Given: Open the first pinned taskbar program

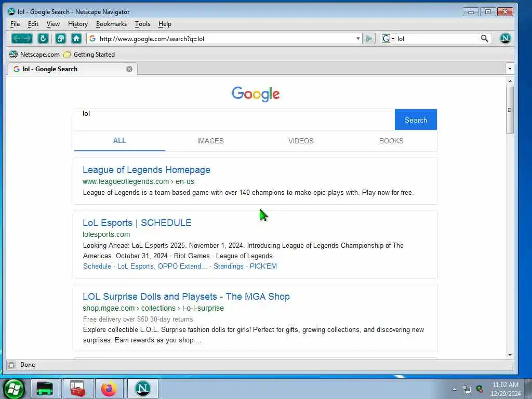Looking at the screenshot, I should tap(45, 389).
